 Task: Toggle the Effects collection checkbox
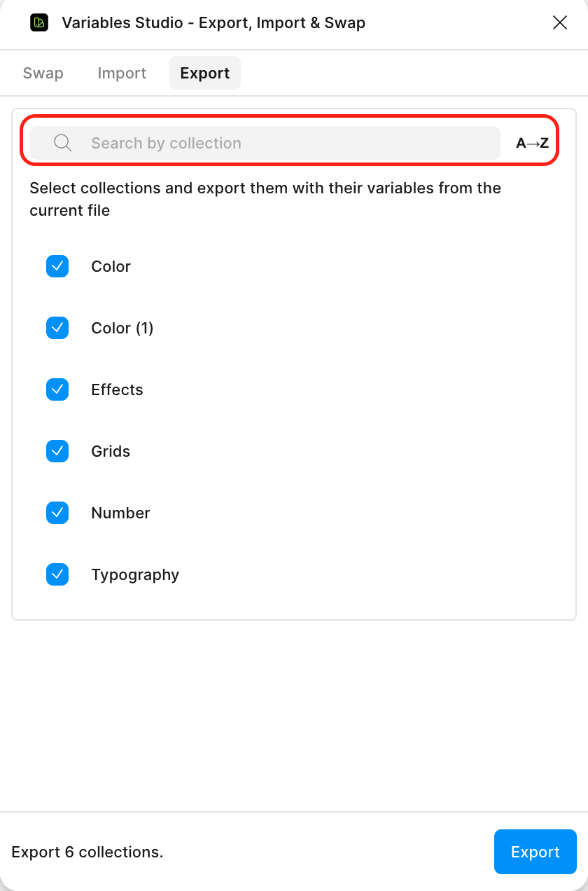pyautogui.click(x=57, y=389)
